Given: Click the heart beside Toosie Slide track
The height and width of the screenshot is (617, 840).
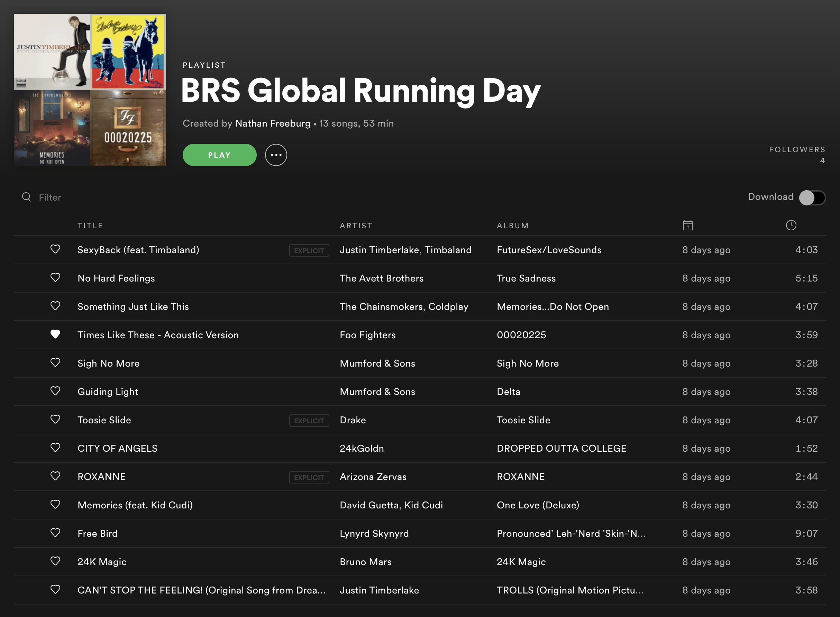Looking at the screenshot, I should (55, 420).
